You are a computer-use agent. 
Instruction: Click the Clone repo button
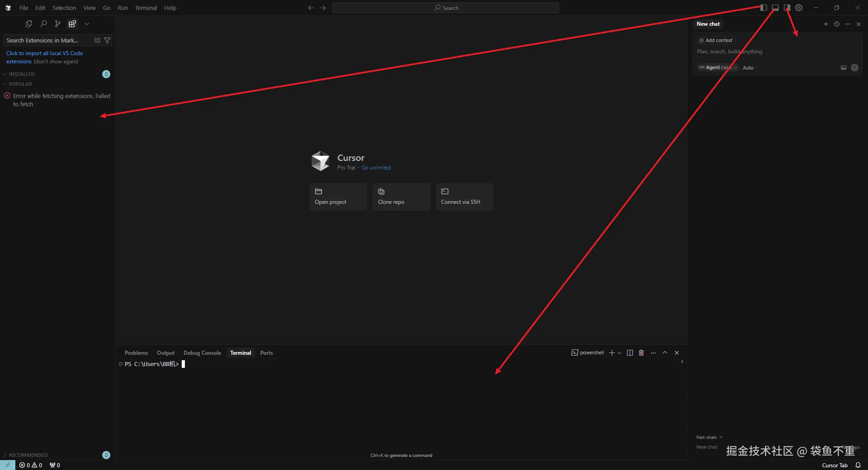[x=401, y=197]
